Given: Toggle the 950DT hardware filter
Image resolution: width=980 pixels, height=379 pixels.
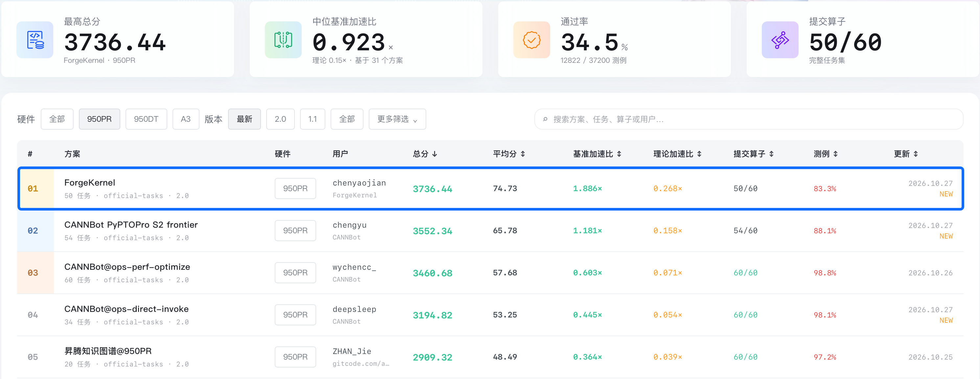Looking at the screenshot, I should click(x=146, y=119).
